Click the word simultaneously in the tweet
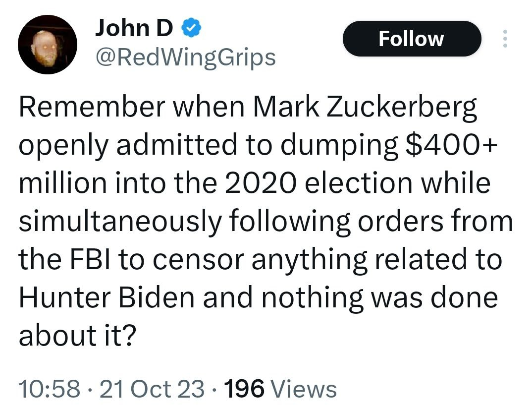This screenshot has width=532, height=410. pos(120,222)
